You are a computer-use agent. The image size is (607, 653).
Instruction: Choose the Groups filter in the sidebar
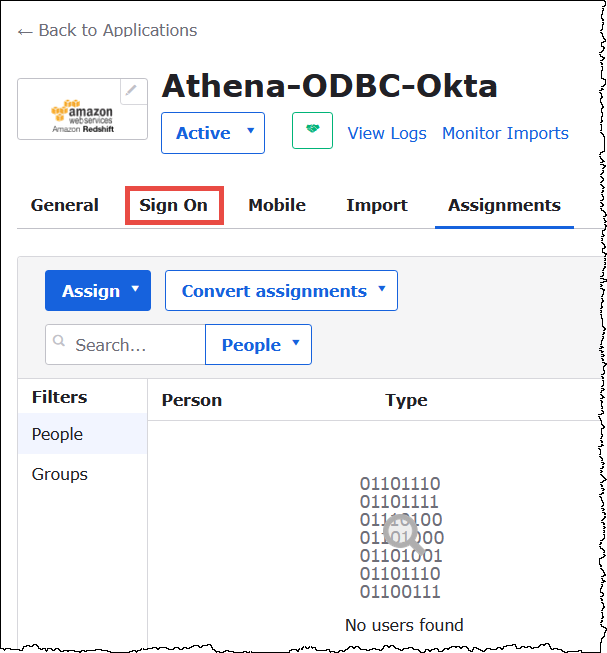[x=59, y=474]
